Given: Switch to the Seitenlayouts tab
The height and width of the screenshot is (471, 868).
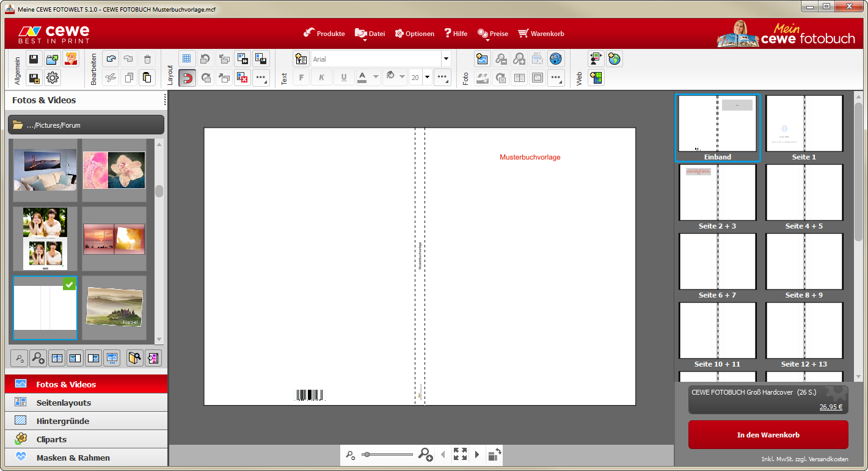Looking at the screenshot, I should pos(64,403).
